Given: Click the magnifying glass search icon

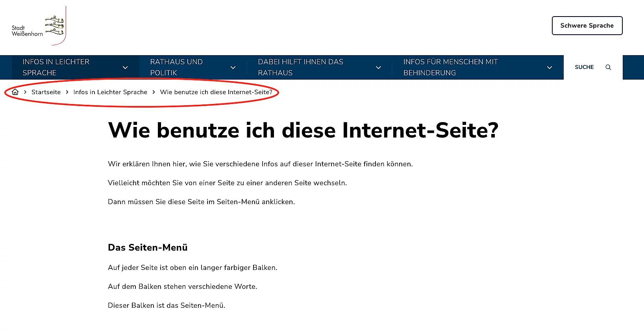Looking at the screenshot, I should point(608,67).
